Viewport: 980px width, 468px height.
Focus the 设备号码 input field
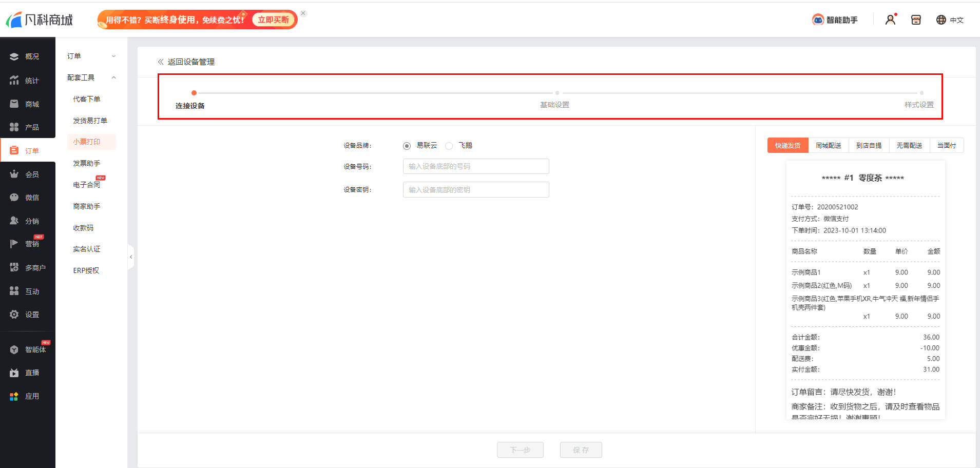(476, 166)
